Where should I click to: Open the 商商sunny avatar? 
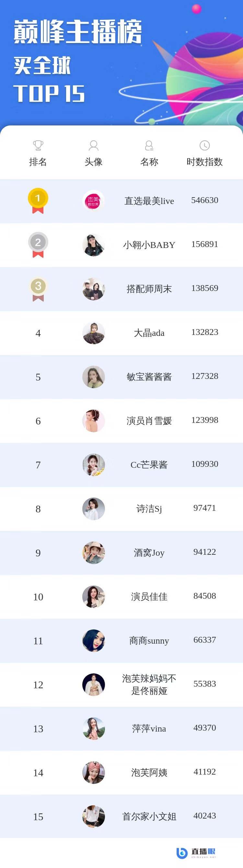point(94,640)
